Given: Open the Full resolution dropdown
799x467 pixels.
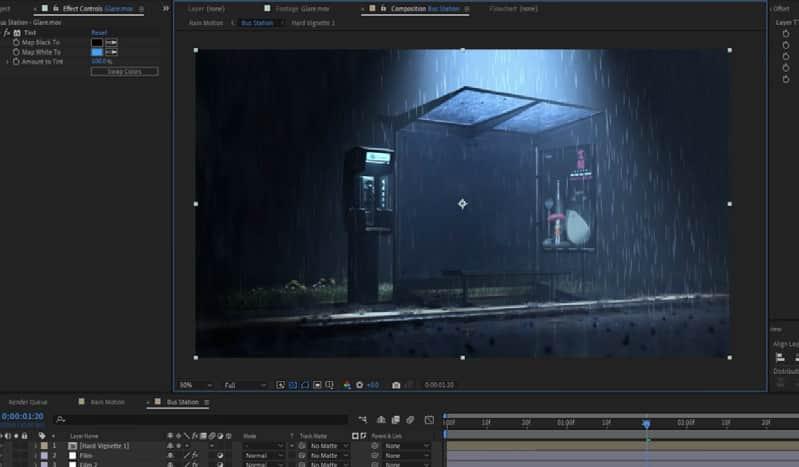Looking at the screenshot, I should [x=245, y=385].
